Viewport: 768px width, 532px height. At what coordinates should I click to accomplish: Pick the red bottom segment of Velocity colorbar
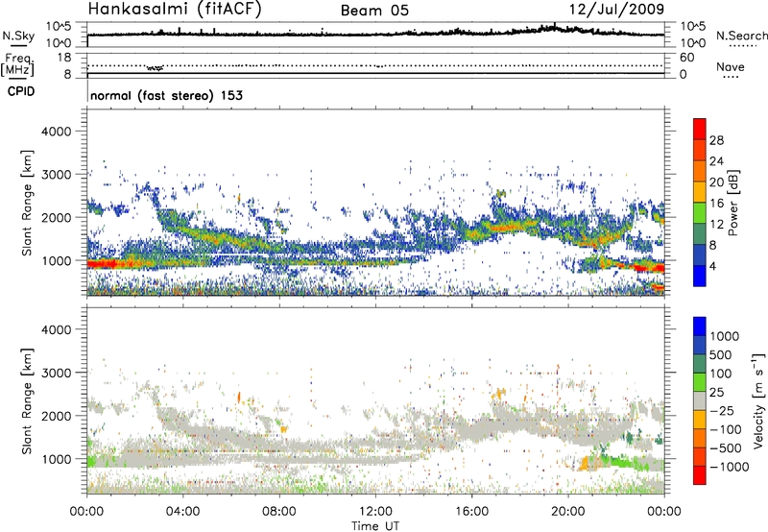click(699, 474)
